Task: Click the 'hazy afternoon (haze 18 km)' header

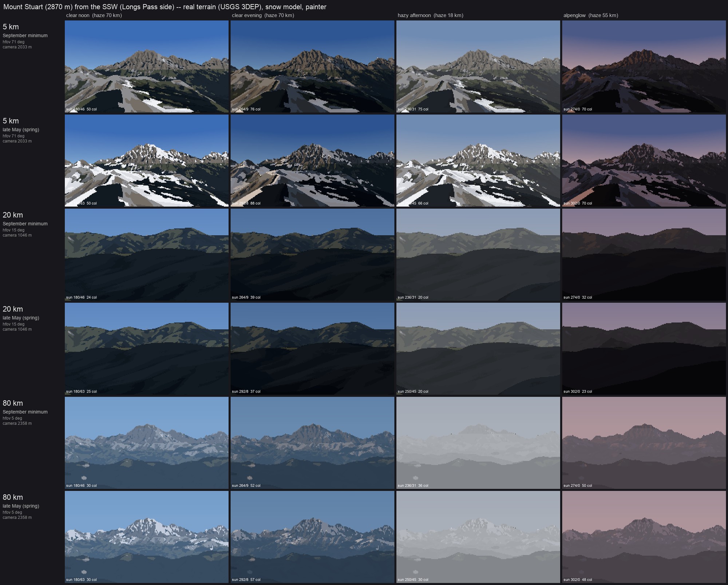Action: (430, 15)
